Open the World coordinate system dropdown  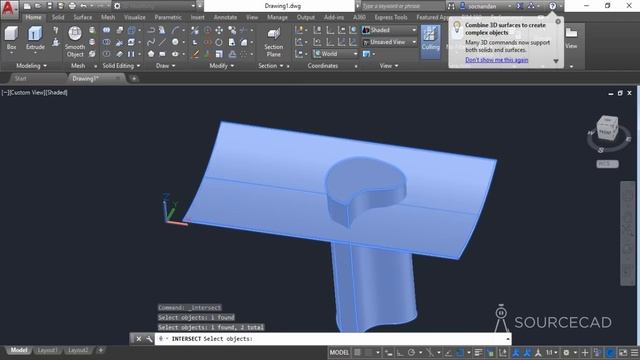tap(336, 54)
